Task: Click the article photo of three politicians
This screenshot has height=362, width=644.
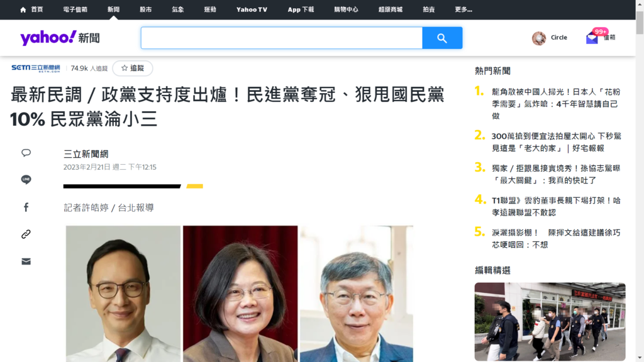Action: click(240, 293)
